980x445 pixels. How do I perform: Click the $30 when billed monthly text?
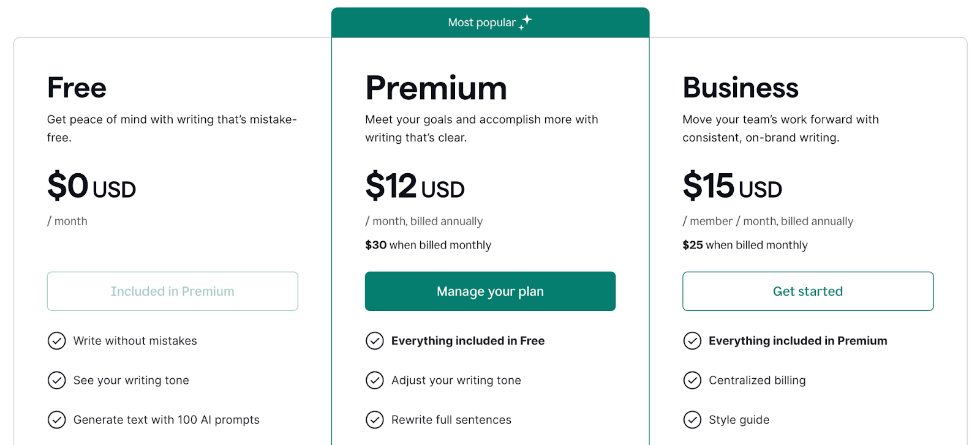(428, 245)
